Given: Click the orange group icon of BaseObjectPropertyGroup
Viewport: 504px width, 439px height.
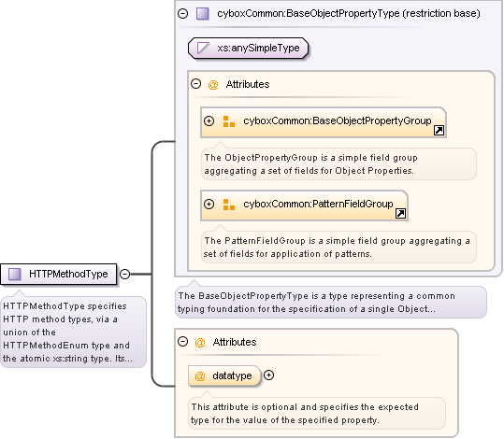Looking at the screenshot, I should tap(229, 121).
